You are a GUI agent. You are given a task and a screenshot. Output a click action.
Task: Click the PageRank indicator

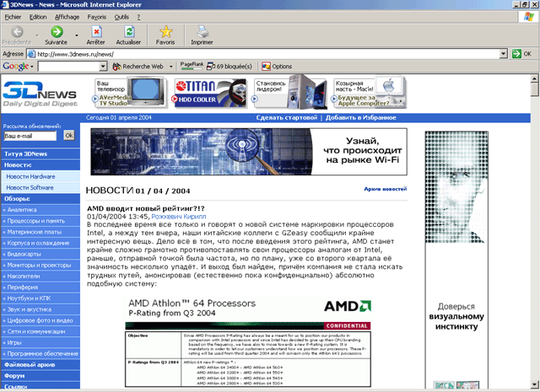pyautogui.click(x=192, y=66)
